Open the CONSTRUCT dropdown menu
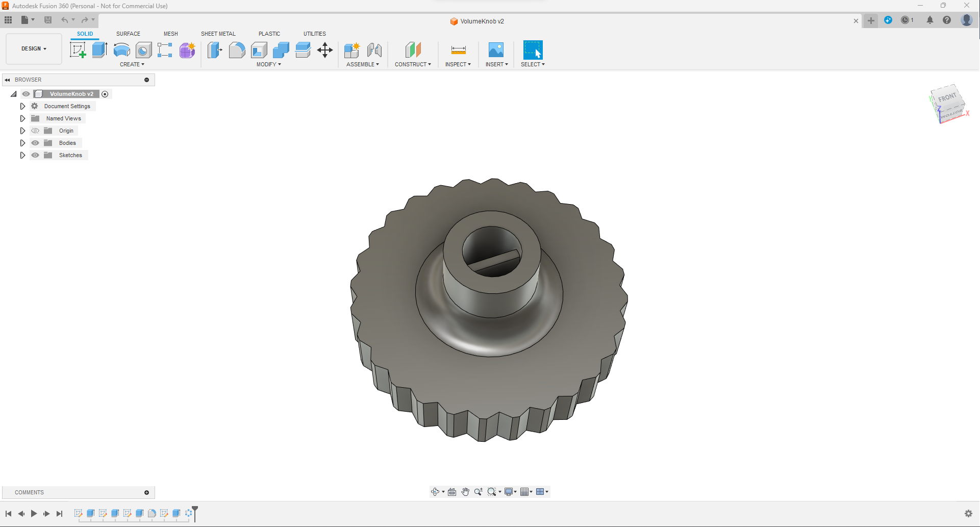 point(413,64)
